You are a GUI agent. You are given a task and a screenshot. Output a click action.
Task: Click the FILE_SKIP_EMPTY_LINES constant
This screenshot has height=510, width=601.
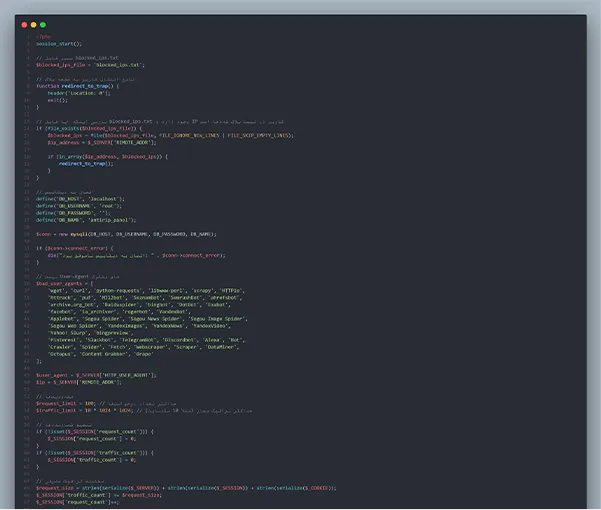(x=258, y=136)
